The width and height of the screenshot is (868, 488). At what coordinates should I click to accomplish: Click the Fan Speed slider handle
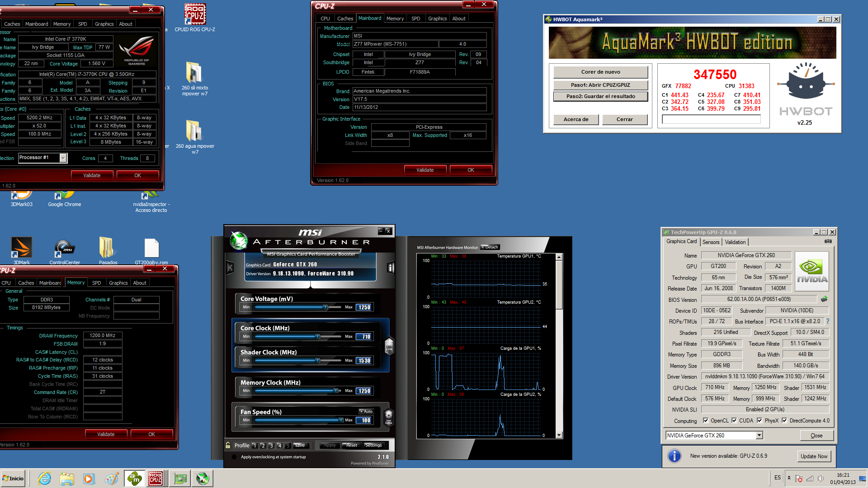click(x=341, y=420)
